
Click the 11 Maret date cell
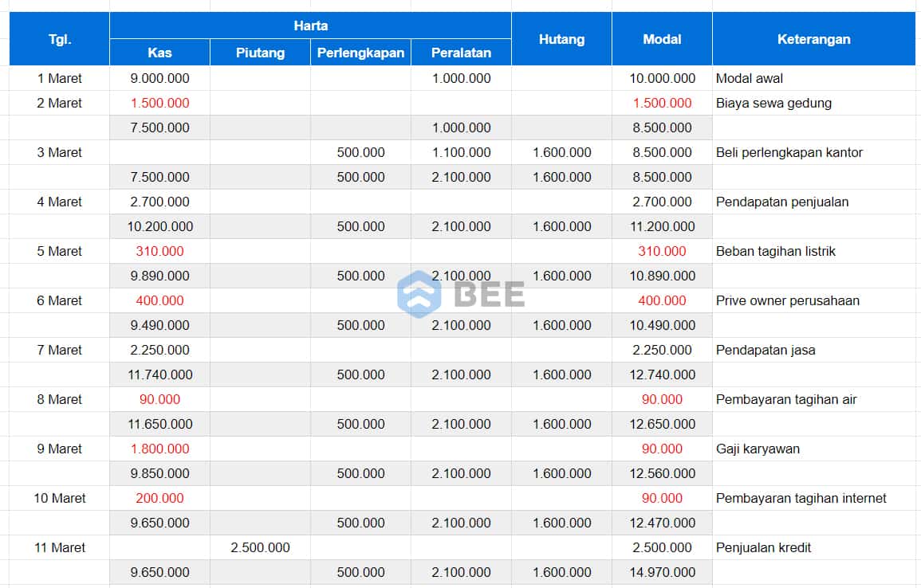[58, 547]
